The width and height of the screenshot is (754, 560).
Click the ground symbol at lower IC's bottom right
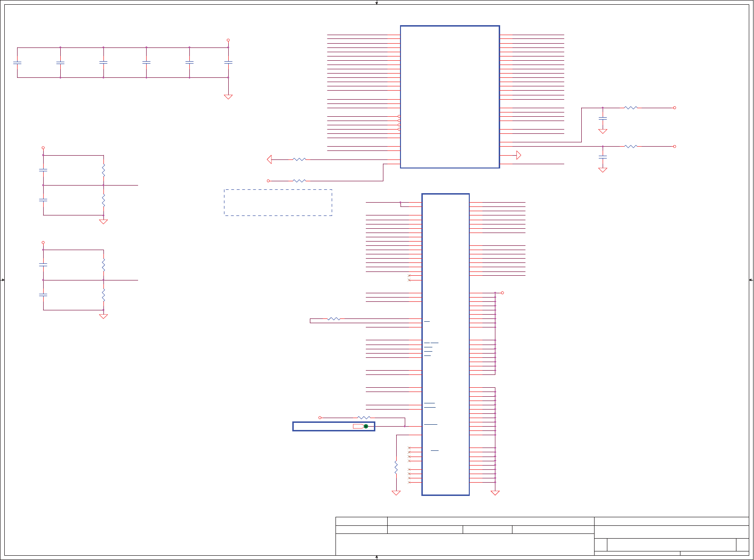495,493
